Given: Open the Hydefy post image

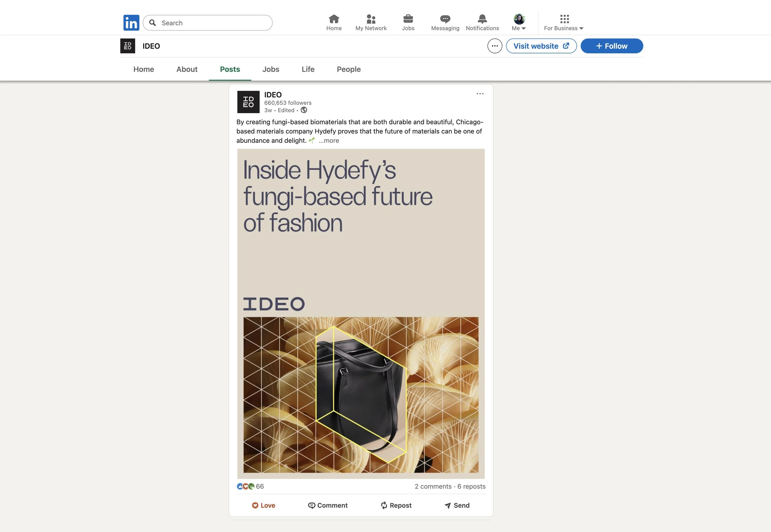Looking at the screenshot, I should 361,314.
